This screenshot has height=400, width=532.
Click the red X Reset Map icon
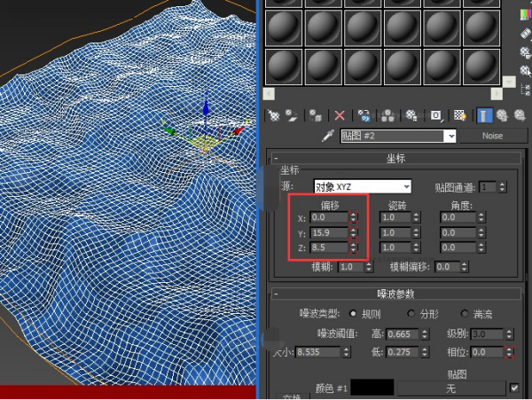pyautogui.click(x=340, y=115)
